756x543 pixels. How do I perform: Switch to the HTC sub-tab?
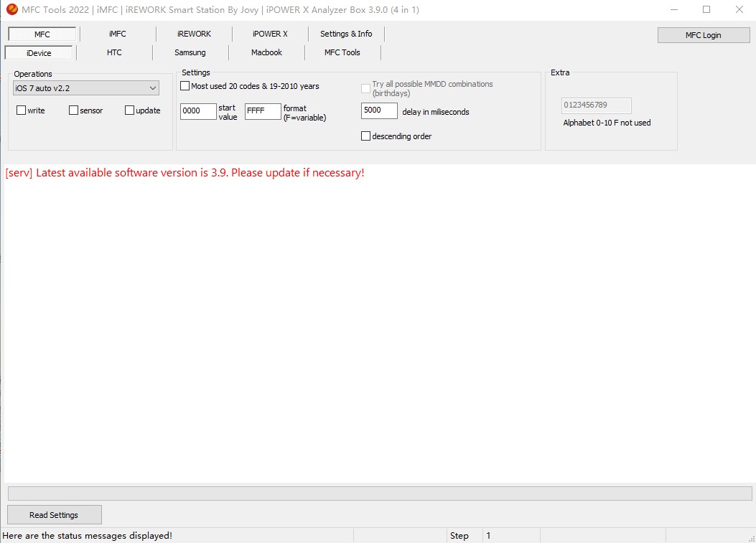click(x=114, y=53)
